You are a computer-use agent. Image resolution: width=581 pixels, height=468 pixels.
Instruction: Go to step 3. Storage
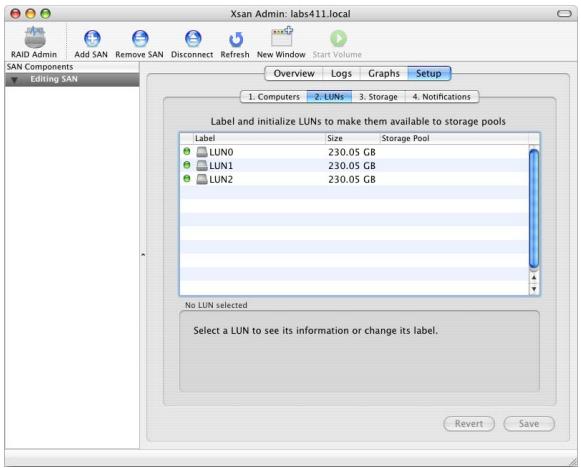[x=378, y=97]
